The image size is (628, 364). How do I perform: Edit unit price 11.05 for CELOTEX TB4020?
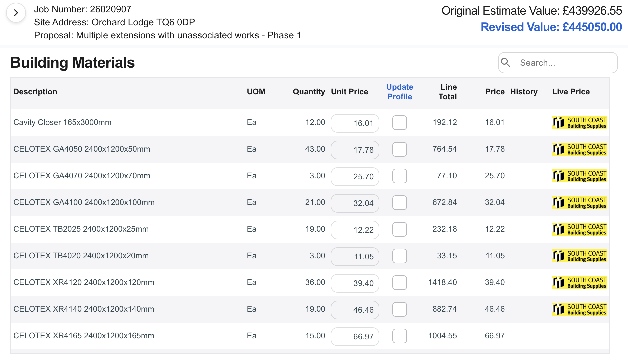pos(355,257)
